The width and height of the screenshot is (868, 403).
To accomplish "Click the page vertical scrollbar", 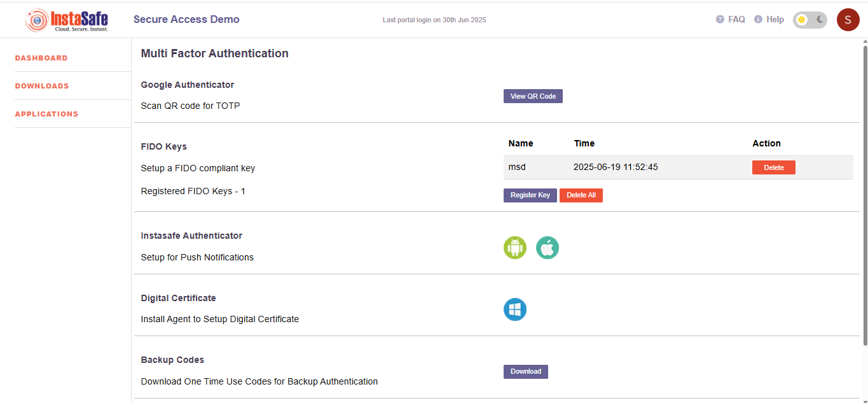I will point(865,195).
